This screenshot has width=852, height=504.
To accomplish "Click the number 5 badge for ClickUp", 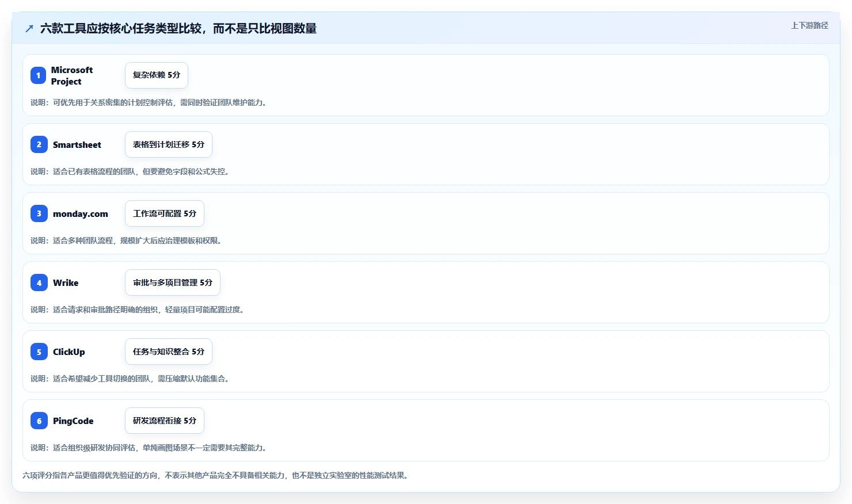I will coord(39,352).
